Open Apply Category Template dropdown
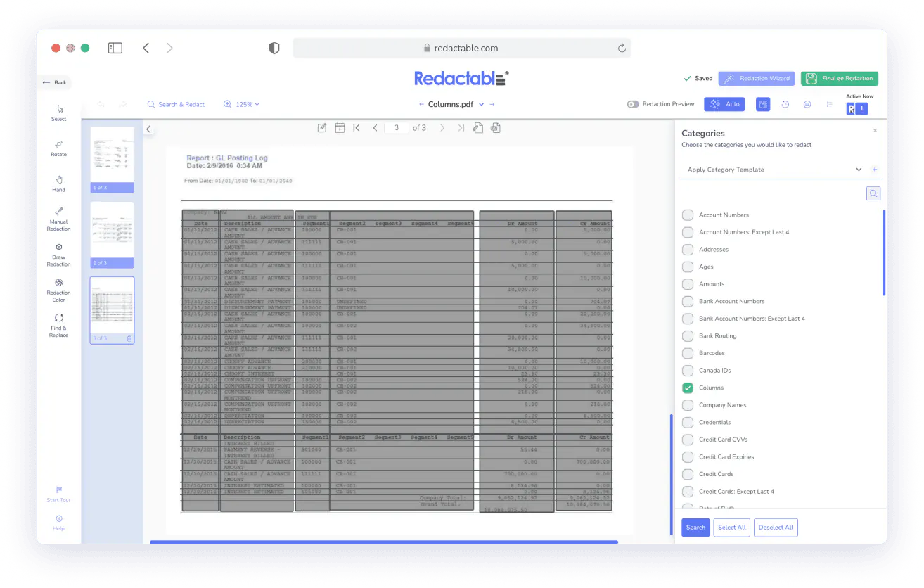 (774, 170)
